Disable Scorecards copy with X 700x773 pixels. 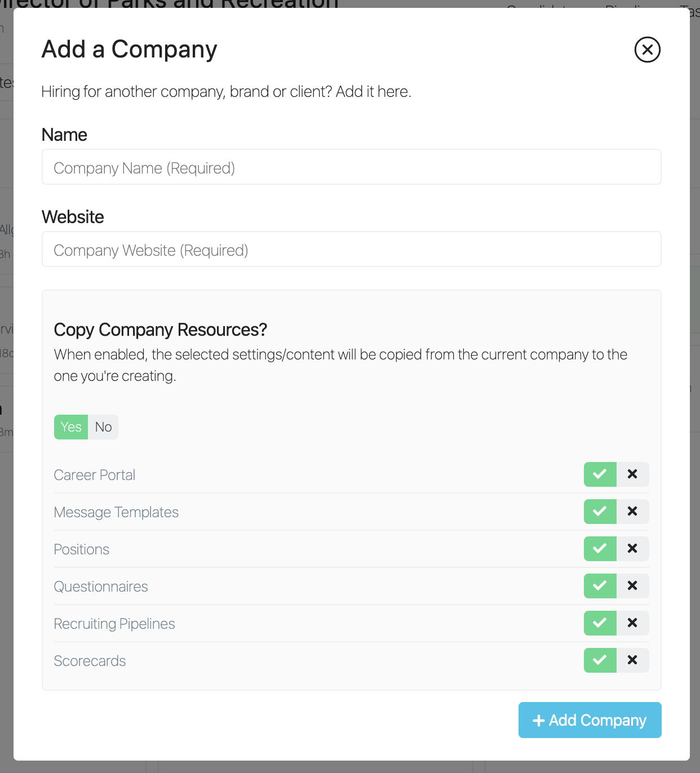point(632,660)
